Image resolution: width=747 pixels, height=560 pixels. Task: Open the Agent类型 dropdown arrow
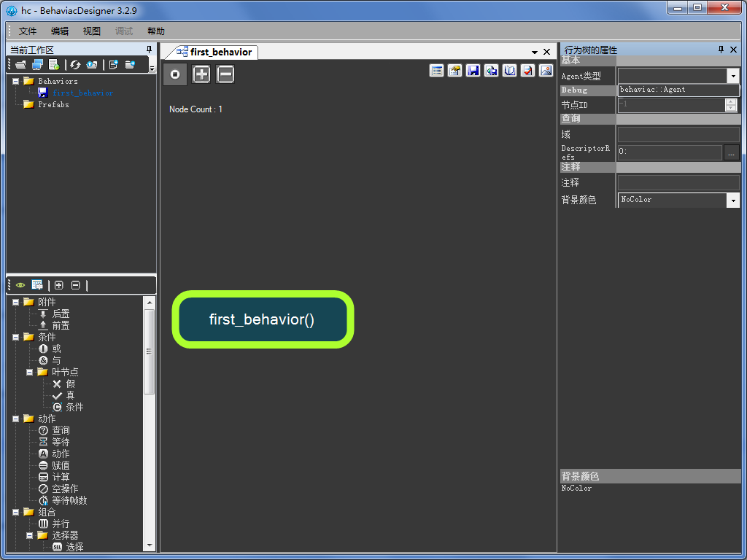[x=732, y=76]
